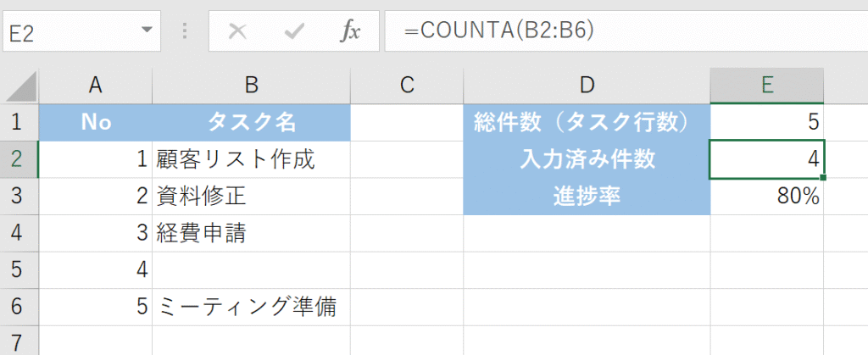
Task: Click the 顧客リスト作成 cell
Action: pos(251,159)
